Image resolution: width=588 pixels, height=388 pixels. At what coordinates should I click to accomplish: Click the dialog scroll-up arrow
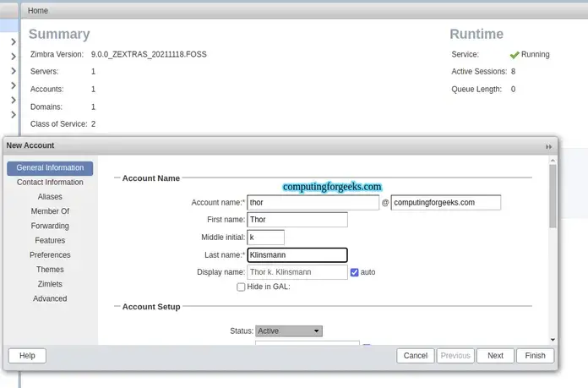click(553, 161)
